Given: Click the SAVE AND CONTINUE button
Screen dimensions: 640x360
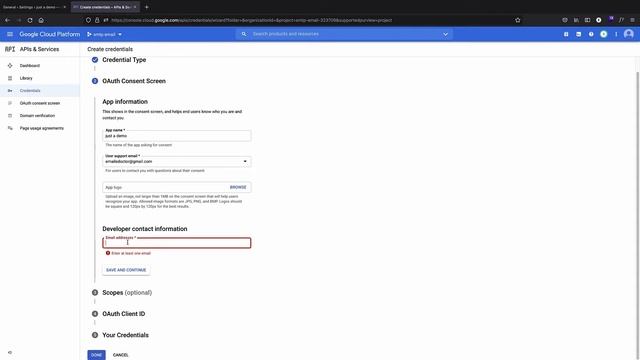Looking at the screenshot, I should point(126,270).
